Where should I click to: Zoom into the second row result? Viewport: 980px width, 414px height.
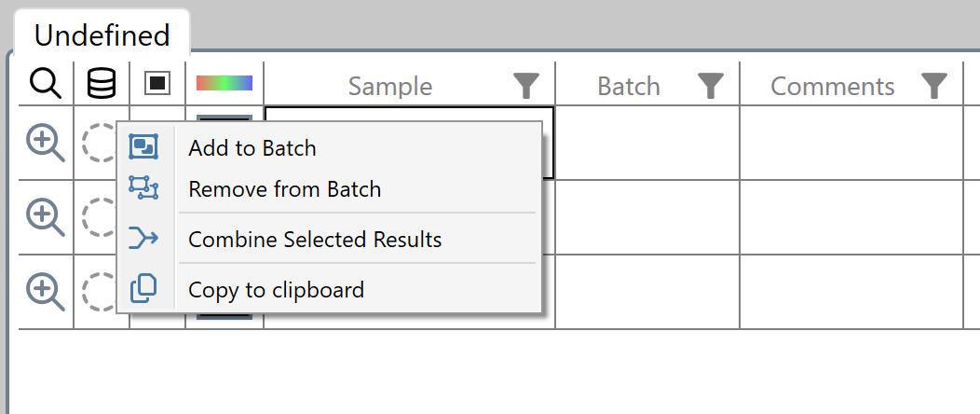(x=45, y=217)
